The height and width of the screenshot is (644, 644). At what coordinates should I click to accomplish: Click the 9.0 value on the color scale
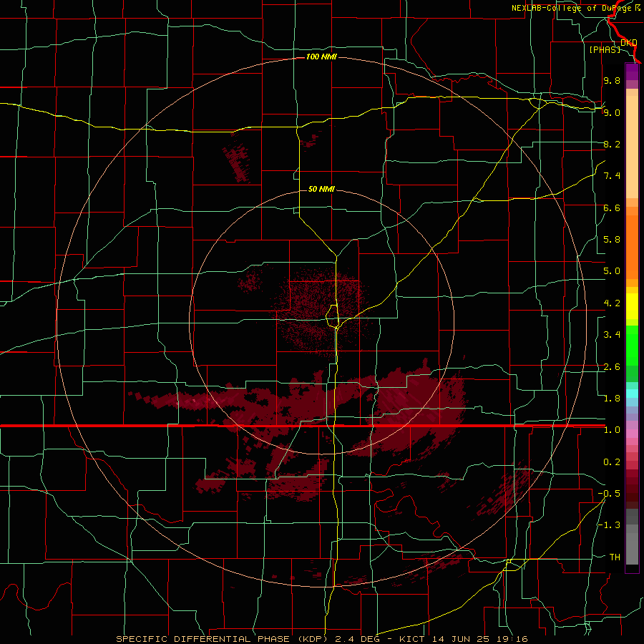612,112
